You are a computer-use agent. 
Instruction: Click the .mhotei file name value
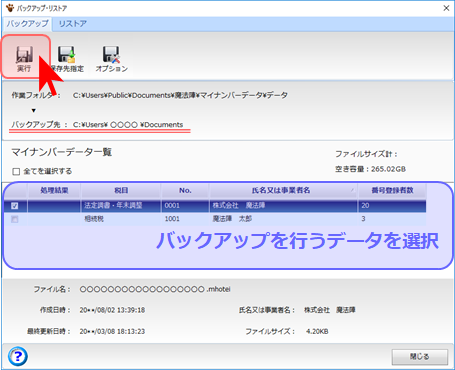tap(155, 289)
